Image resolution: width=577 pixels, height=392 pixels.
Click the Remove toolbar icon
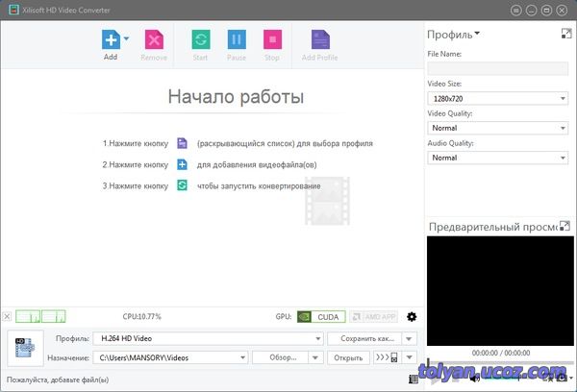(x=154, y=39)
